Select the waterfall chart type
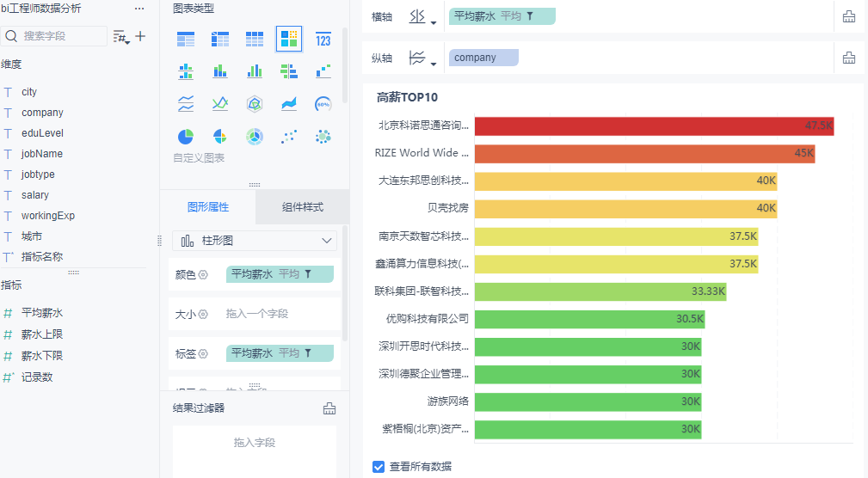Viewport: 868px width, 478px height. click(x=323, y=71)
